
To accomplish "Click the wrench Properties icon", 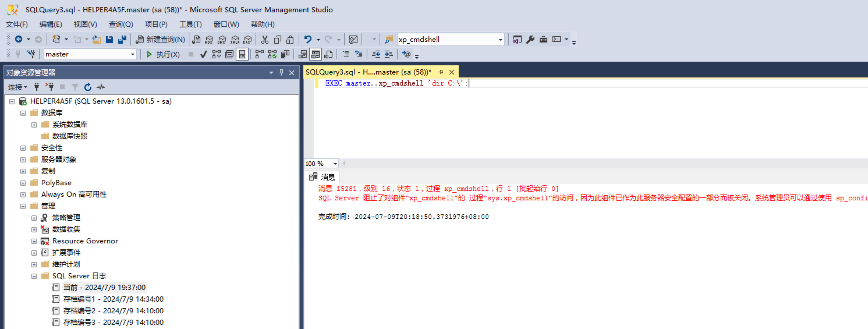I will tap(530, 39).
